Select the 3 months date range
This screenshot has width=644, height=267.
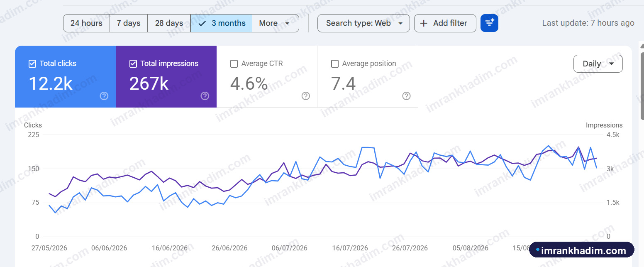[221, 23]
